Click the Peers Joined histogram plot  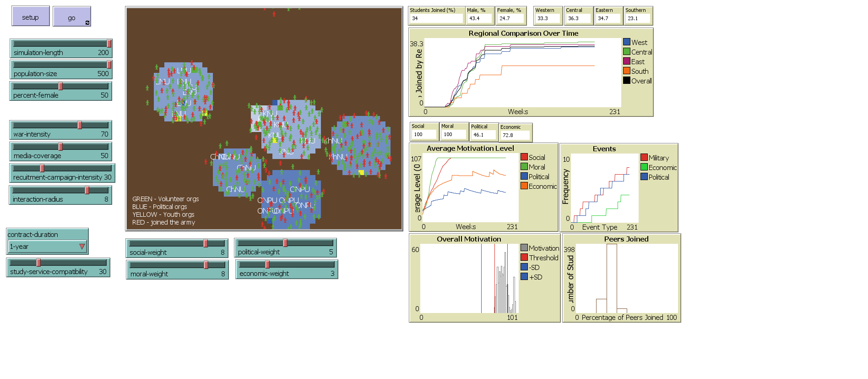point(626,278)
